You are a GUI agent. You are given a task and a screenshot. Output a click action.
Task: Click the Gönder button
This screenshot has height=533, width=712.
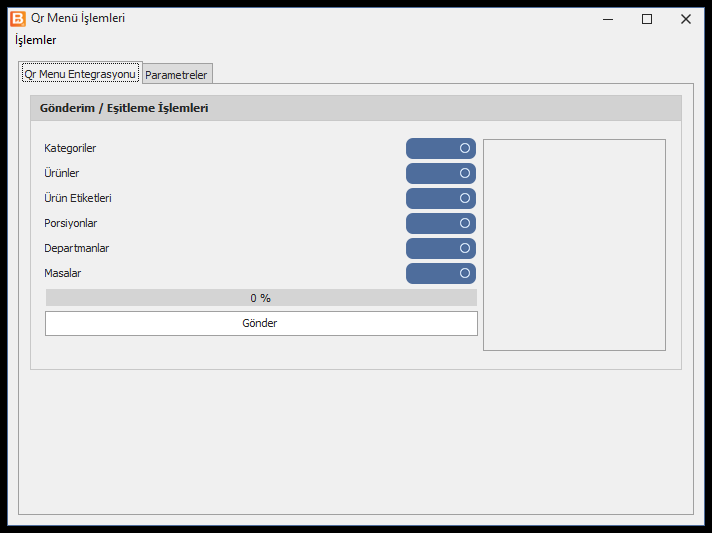(x=261, y=323)
